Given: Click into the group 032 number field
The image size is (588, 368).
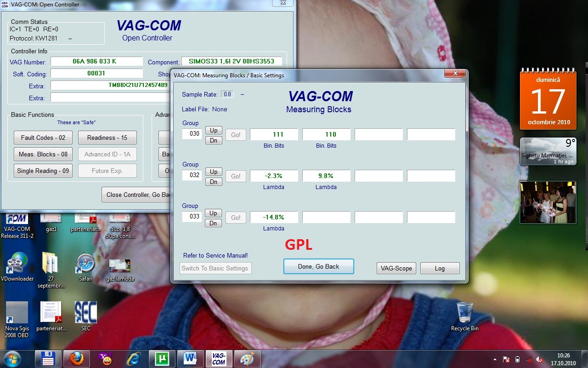Looking at the screenshot, I should pos(192,175).
